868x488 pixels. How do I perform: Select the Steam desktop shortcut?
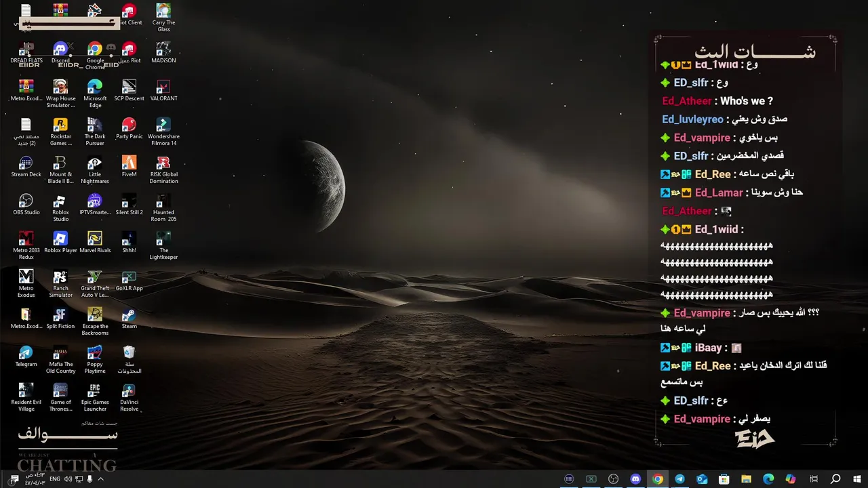tap(129, 319)
